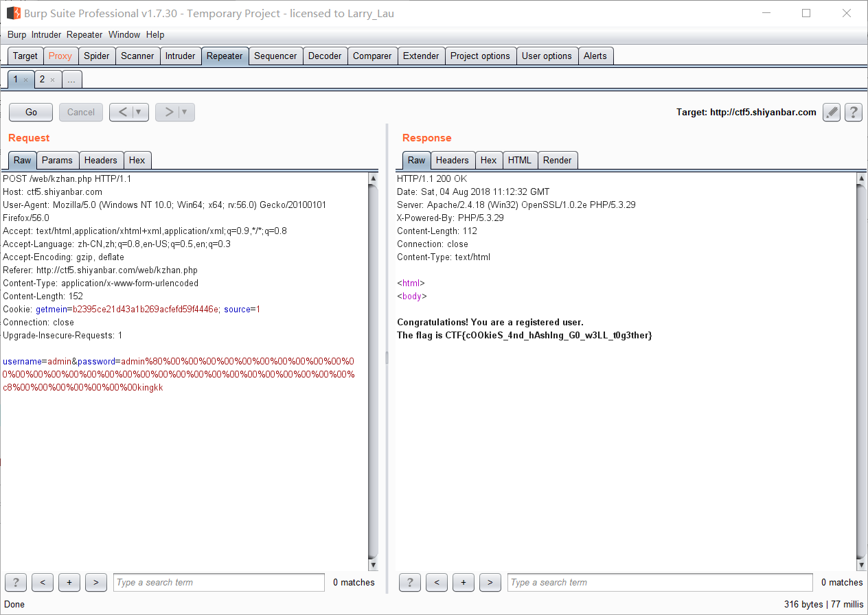Click the response search term field
The height and width of the screenshot is (615, 868).
pos(661,583)
